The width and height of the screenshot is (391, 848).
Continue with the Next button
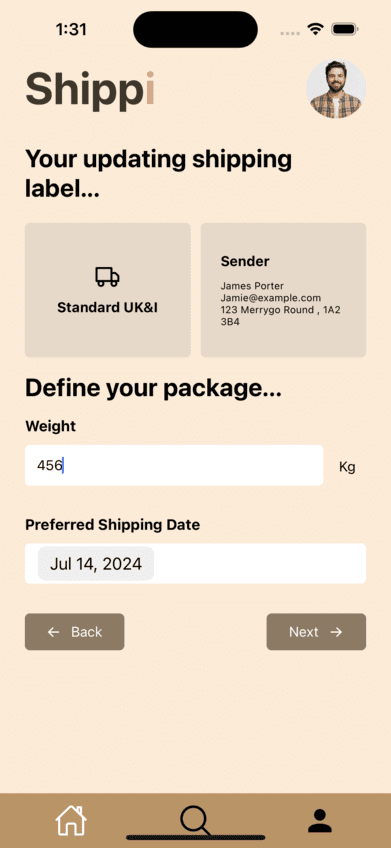316,632
